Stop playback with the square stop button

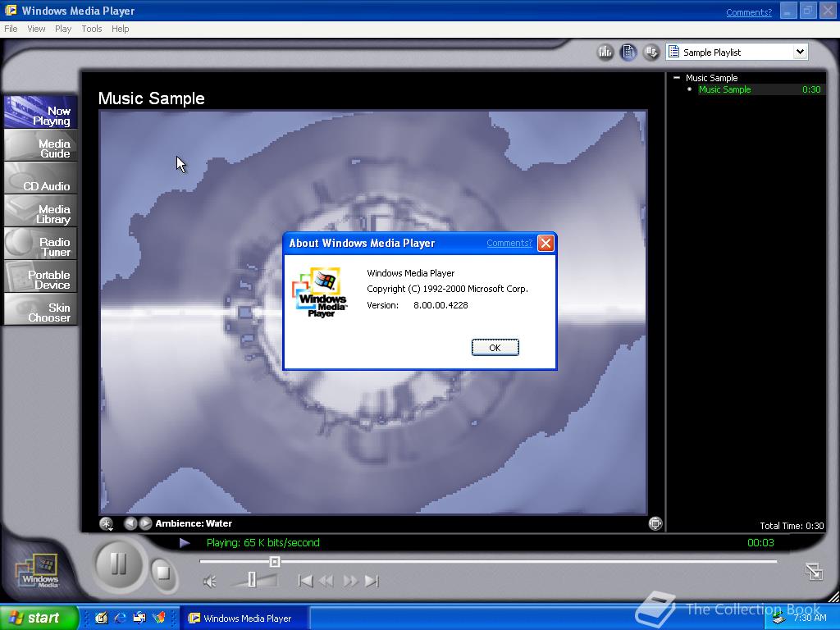click(x=162, y=573)
